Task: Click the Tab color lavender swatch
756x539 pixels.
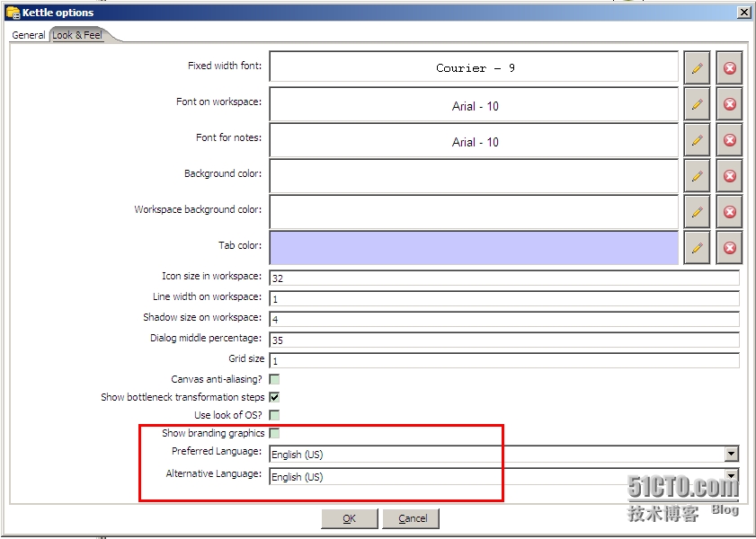Action: coord(474,248)
